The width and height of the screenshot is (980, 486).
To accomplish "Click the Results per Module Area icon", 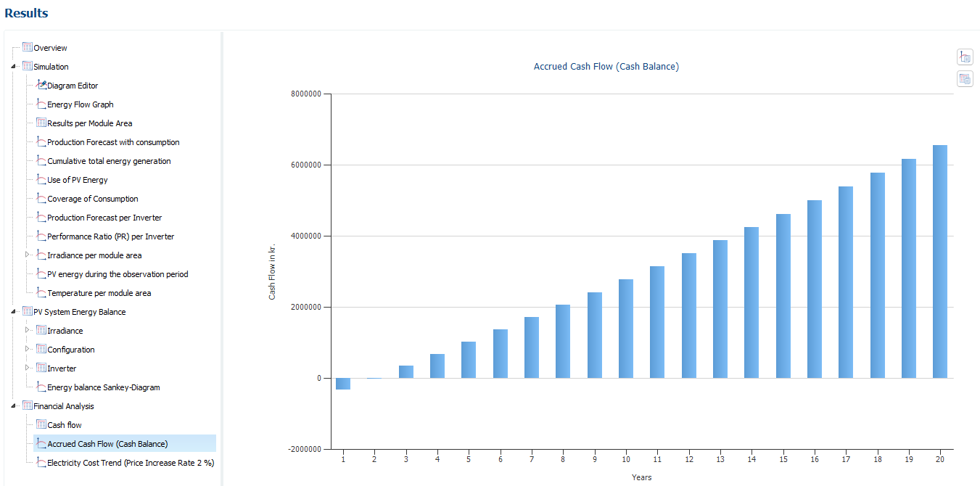I will (41, 123).
